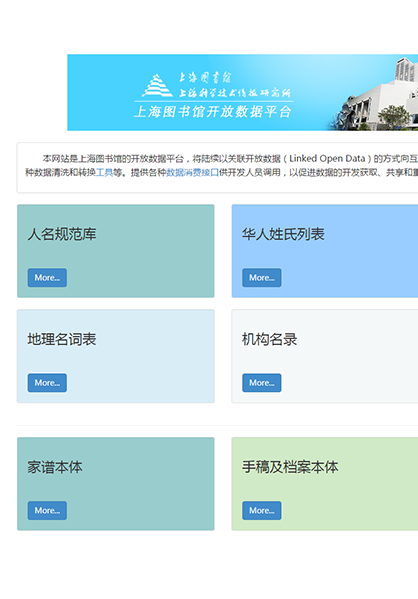
Task: Select the 地理名词表 heading
Action: click(62, 339)
